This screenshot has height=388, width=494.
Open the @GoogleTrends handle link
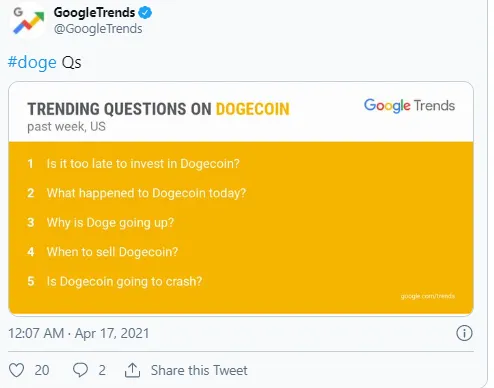point(98,29)
